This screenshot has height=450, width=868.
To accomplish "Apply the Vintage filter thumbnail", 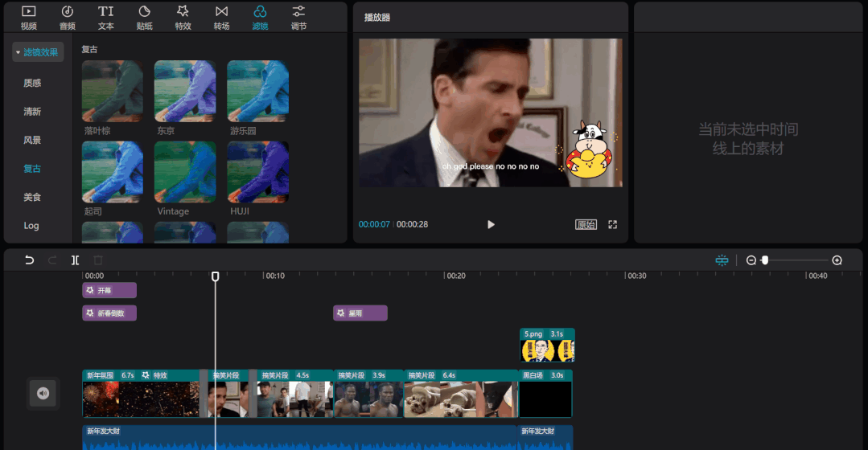I will (x=185, y=172).
